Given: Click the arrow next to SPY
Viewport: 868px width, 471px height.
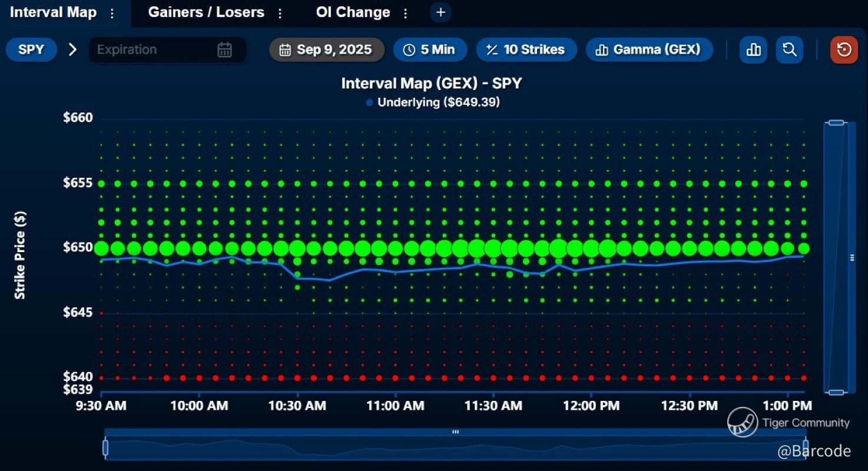Looking at the screenshot, I should pos(72,49).
